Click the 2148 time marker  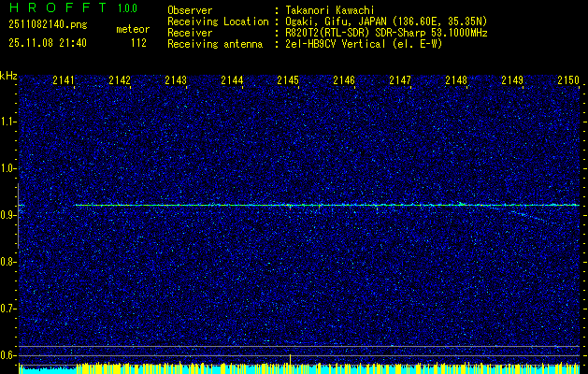point(456,80)
